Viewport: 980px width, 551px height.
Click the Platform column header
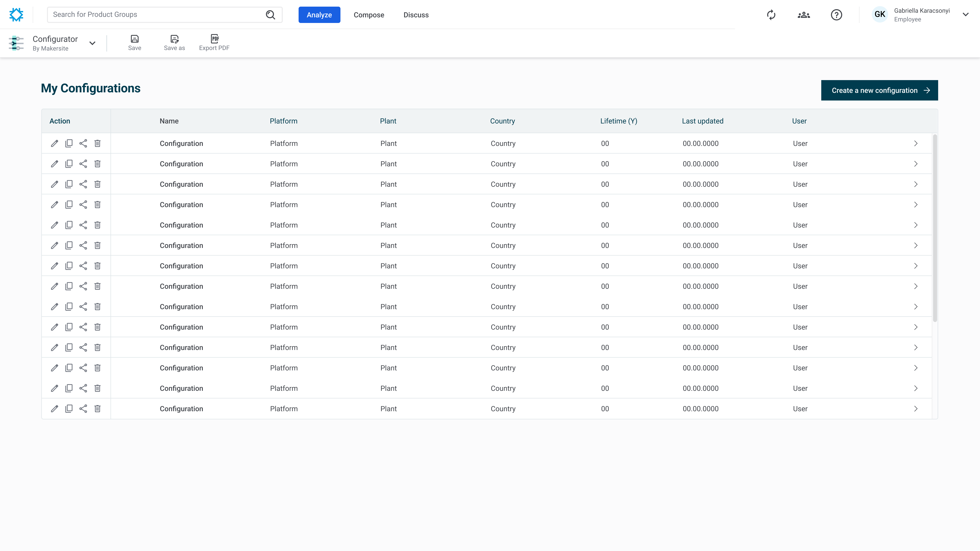283,121
